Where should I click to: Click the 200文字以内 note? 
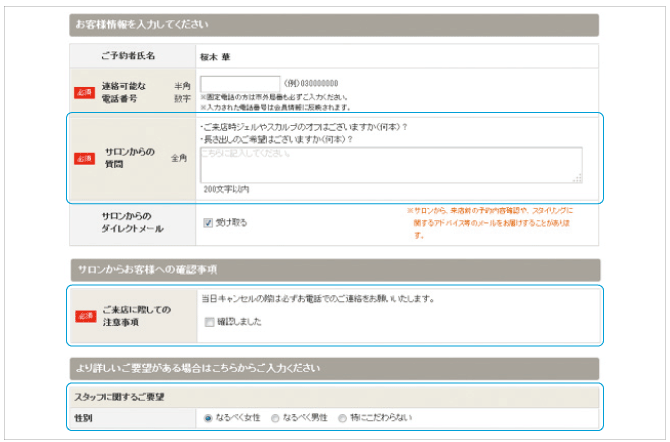pos(226,189)
